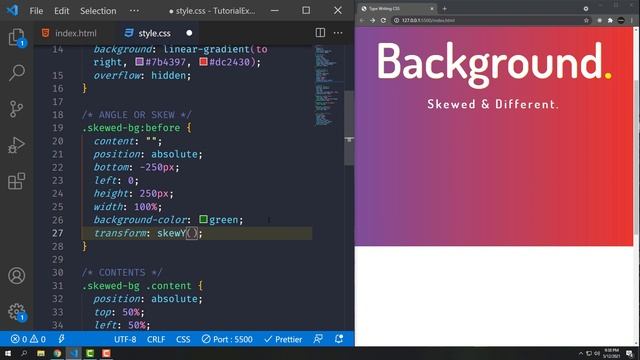Image resolution: width=640 pixels, height=360 pixels.
Task: Reload the page in Chrome
Action: [x=383, y=20]
